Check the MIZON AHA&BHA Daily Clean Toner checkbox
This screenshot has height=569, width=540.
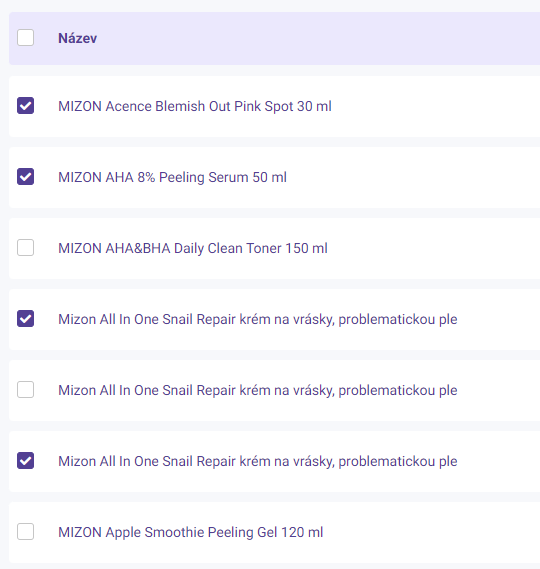pos(25,247)
